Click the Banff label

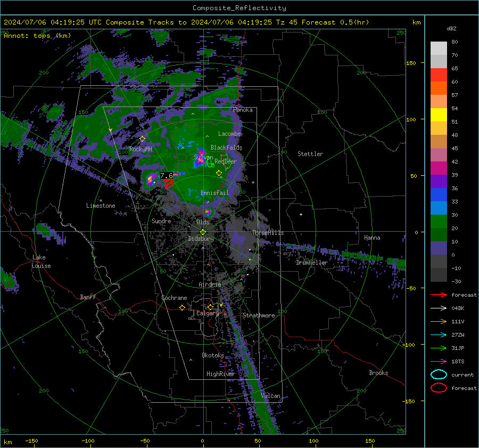[88, 297]
